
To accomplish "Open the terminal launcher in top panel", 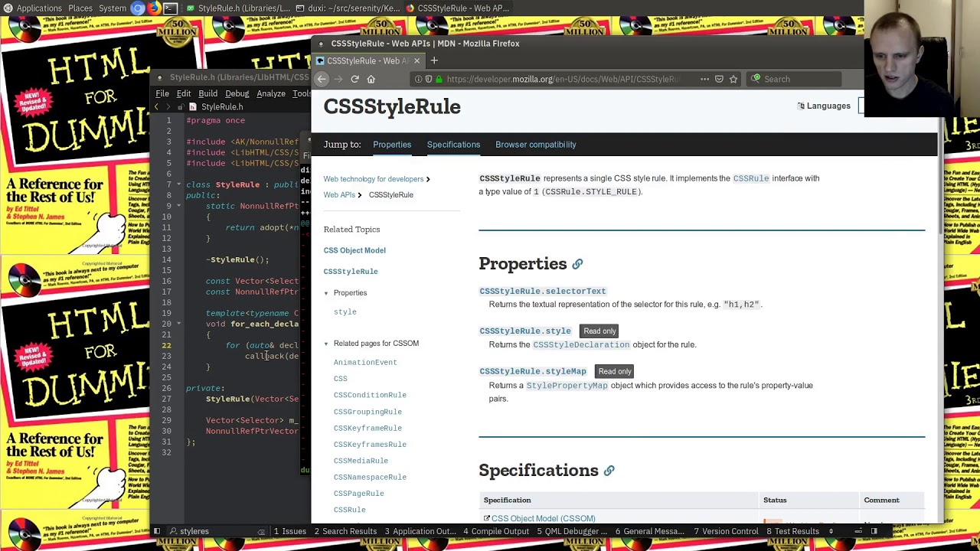I will (171, 8).
